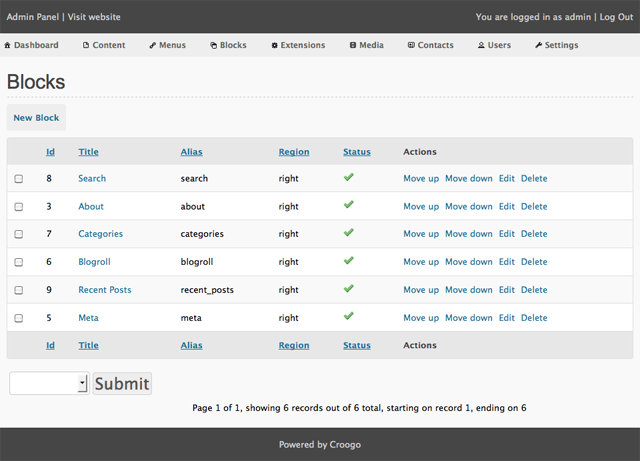Sort by Status in the bottom footer row
The image size is (640, 461).
tap(357, 345)
